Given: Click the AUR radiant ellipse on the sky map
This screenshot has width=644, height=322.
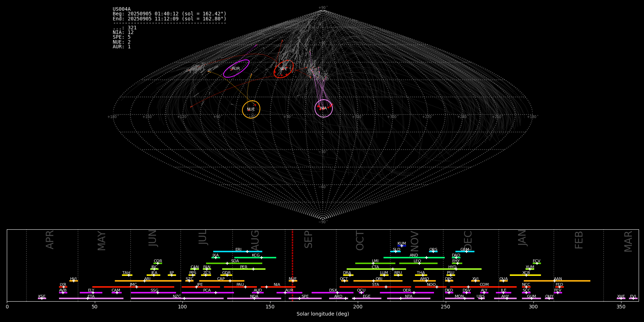Looking at the screenshot, I should point(236,68).
